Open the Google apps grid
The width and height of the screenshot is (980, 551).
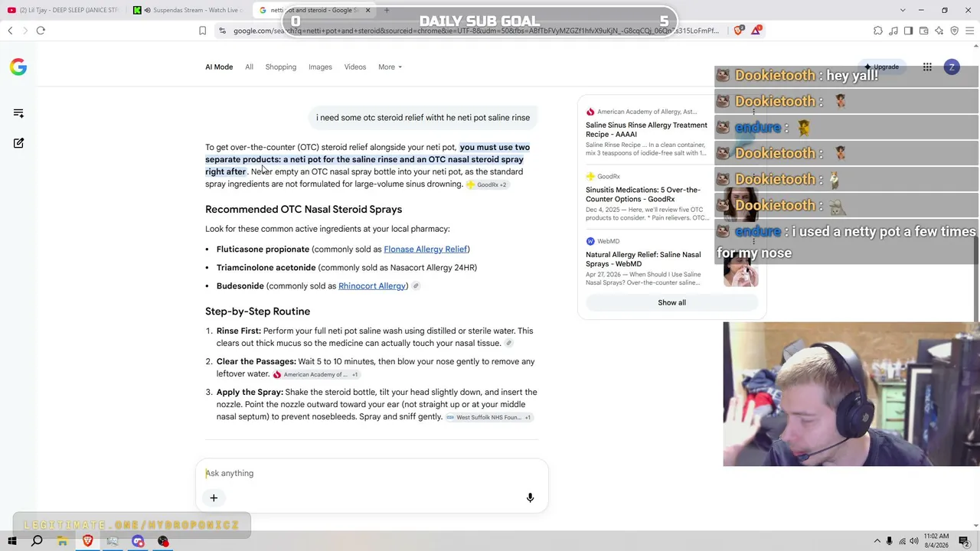coord(927,67)
